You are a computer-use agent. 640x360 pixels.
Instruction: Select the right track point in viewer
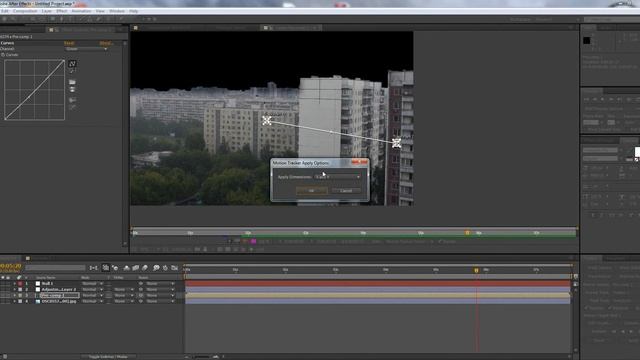tap(396, 143)
